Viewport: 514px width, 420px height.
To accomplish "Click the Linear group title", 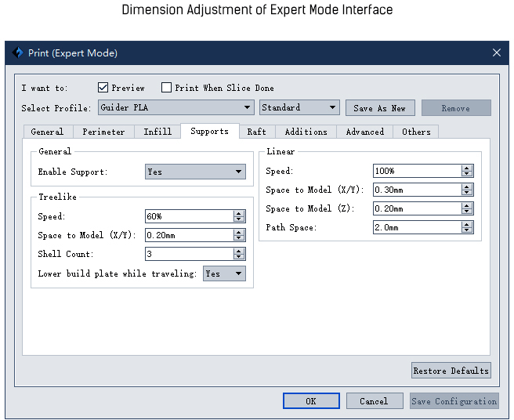I will [281, 151].
